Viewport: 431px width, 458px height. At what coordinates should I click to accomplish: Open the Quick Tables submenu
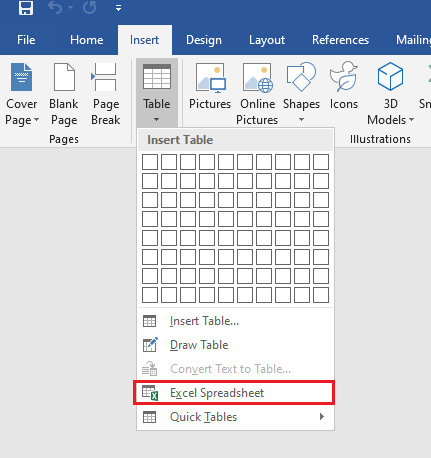235,417
